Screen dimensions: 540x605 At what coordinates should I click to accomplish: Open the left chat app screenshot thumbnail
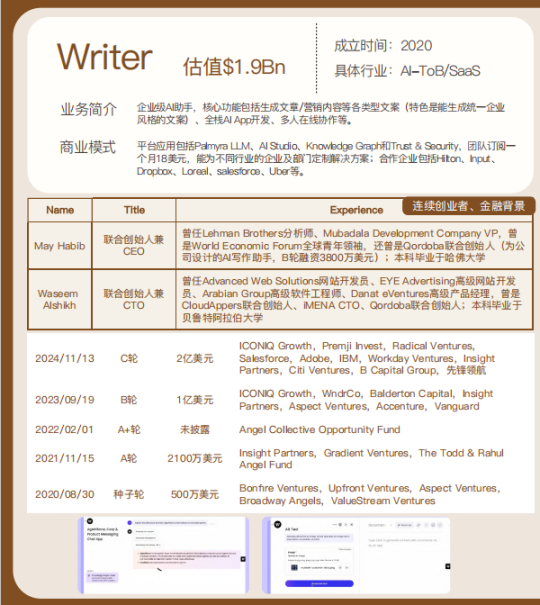[164, 555]
